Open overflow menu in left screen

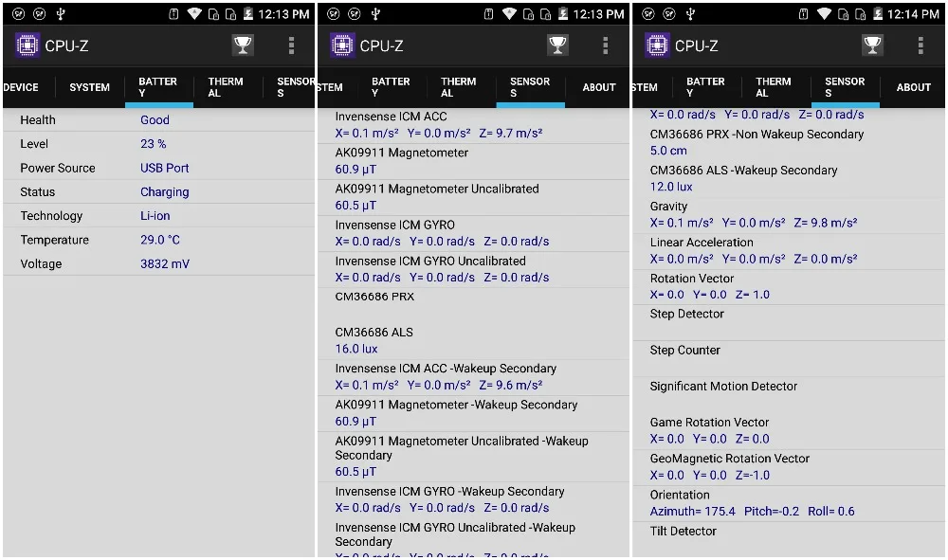[291, 45]
